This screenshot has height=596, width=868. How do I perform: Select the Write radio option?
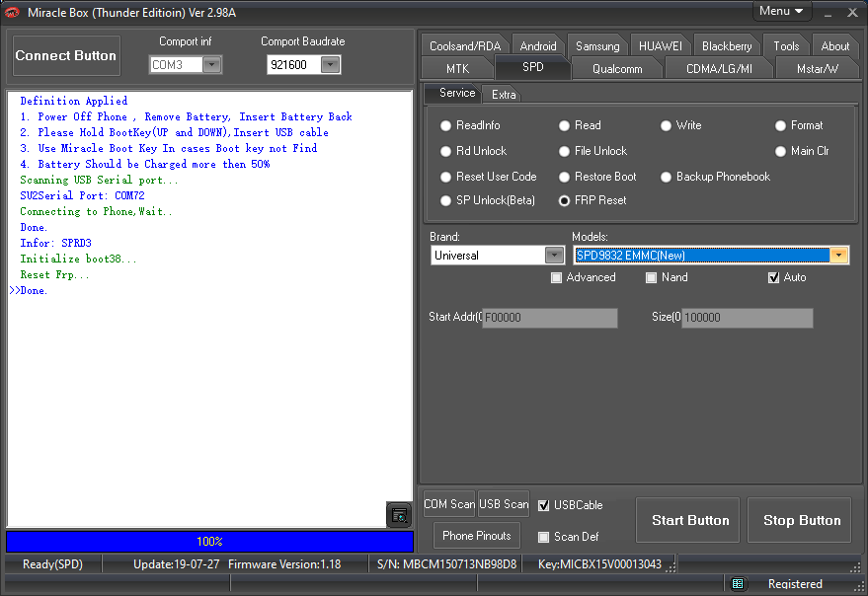pyautogui.click(x=666, y=125)
